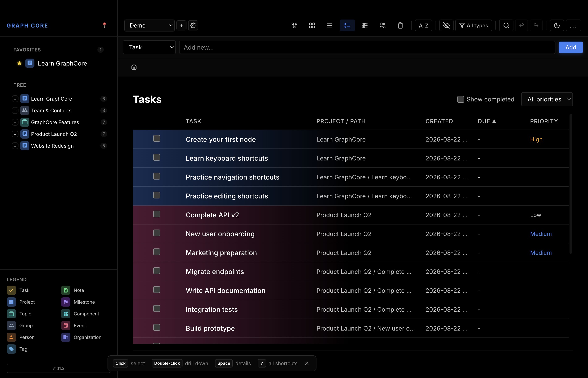The height and width of the screenshot is (378, 588).
Task: Click the GRAPH CORE logo
Action: coord(27,26)
